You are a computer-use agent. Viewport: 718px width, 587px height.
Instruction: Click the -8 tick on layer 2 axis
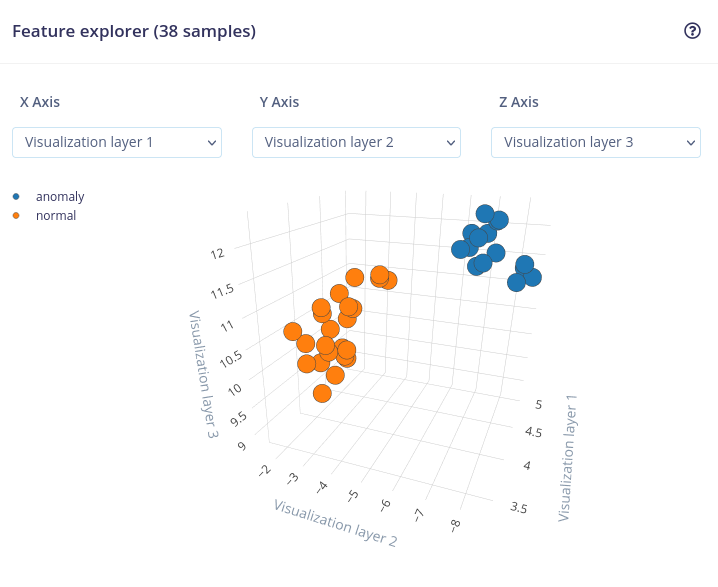click(455, 523)
